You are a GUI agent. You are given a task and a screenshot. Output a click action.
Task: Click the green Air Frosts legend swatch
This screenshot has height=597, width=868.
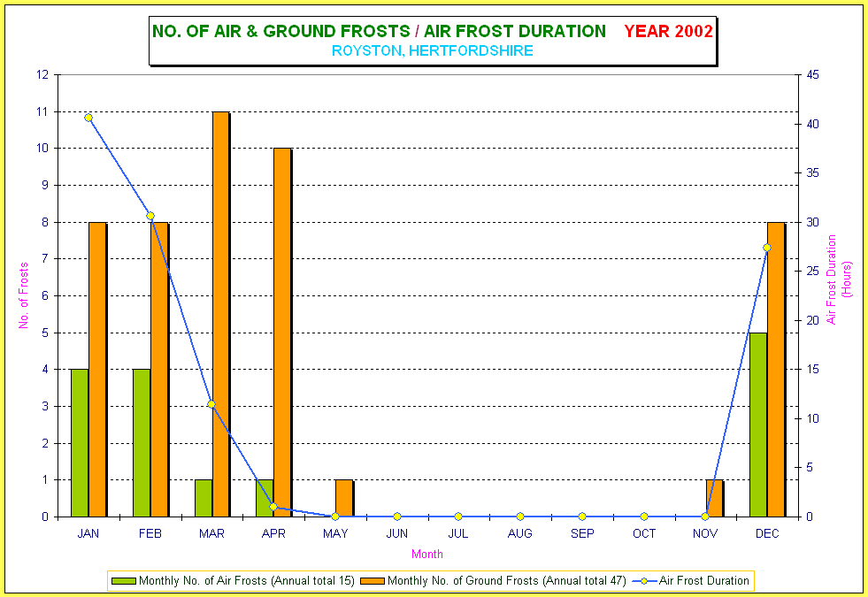pos(124,581)
